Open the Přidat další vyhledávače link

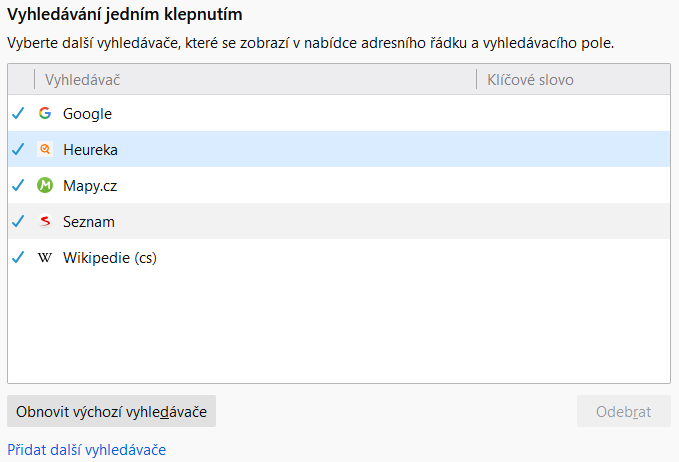tap(87, 450)
